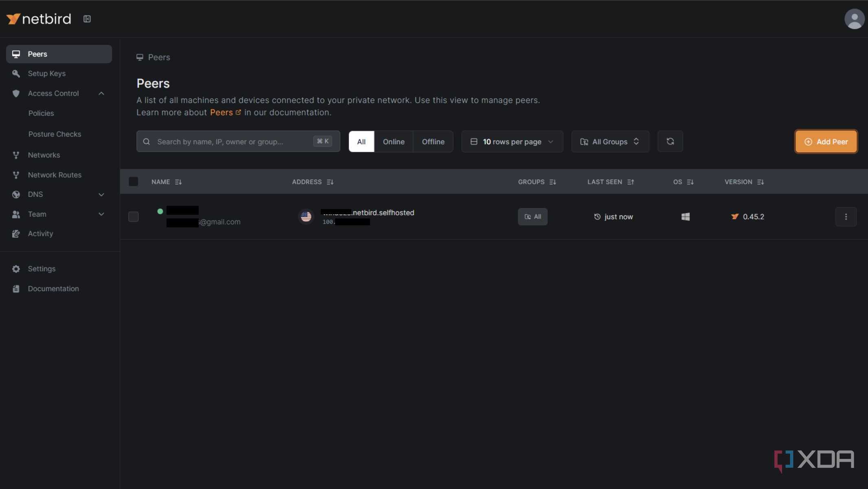Click the US flag icon in address column
The image size is (868, 489).
pyautogui.click(x=306, y=217)
